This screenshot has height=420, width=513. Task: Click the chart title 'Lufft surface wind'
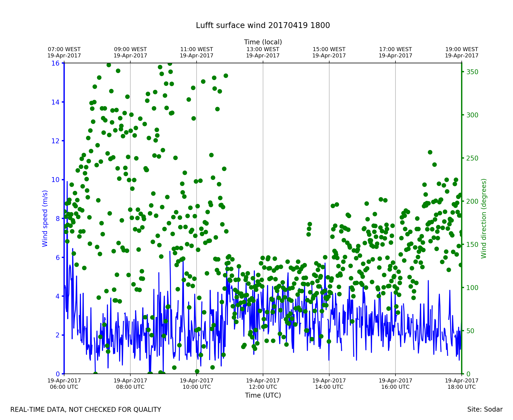tap(263, 25)
